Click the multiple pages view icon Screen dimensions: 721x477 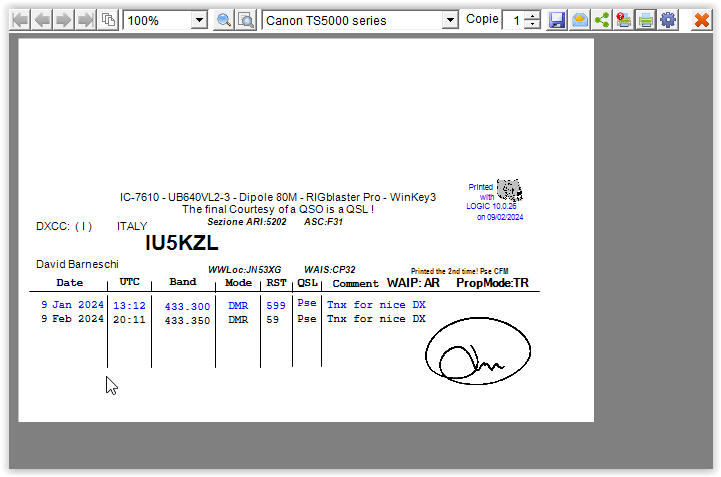(x=108, y=20)
